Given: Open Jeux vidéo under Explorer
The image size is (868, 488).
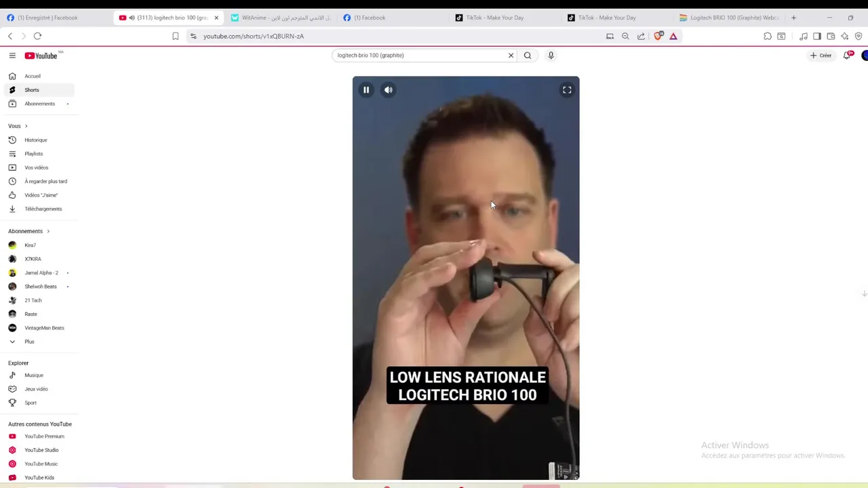Looking at the screenshot, I should [39, 389].
